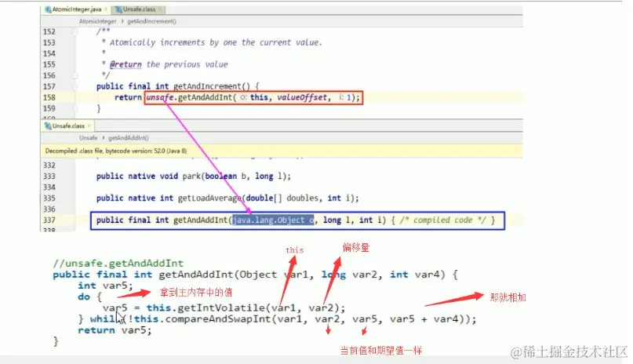This screenshot has width=633, height=364.
Task: Click the getAndIncrement() breadcrumb
Action: click(152, 21)
